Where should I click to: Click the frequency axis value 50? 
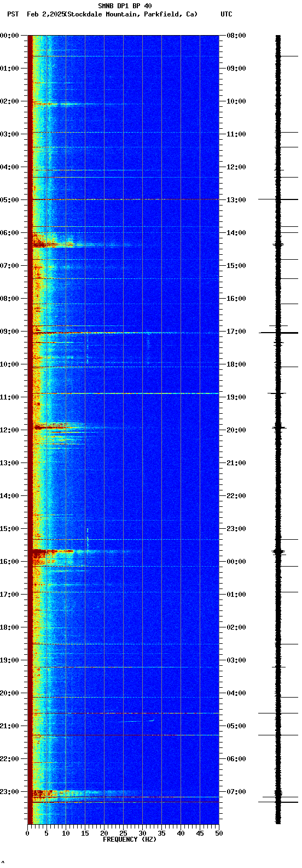coord(219,833)
